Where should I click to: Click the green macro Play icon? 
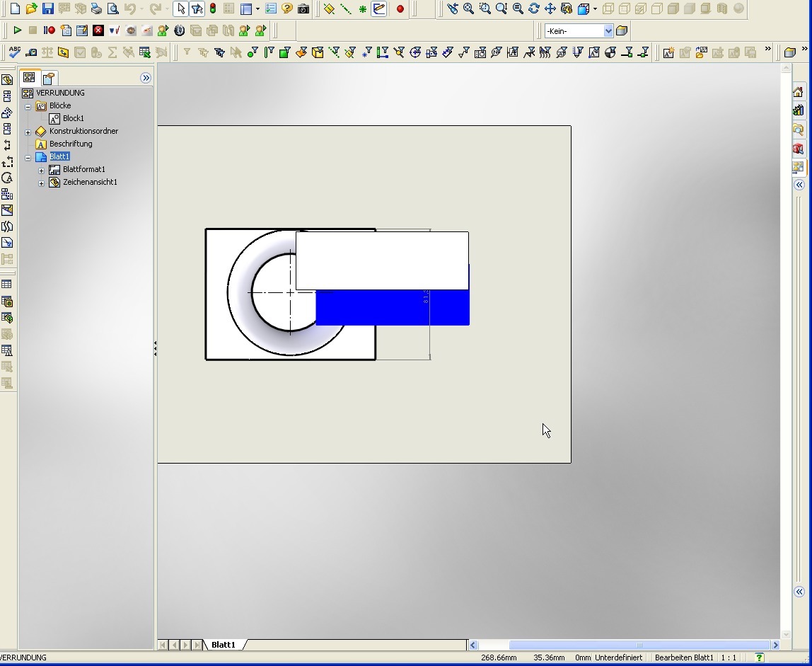point(17,30)
